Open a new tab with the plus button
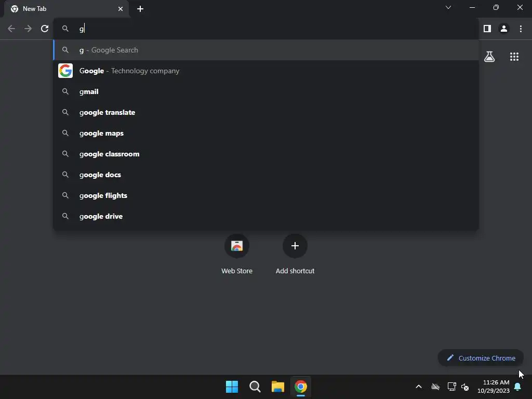Image resolution: width=532 pixels, height=399 pixels. coord(140,9)
